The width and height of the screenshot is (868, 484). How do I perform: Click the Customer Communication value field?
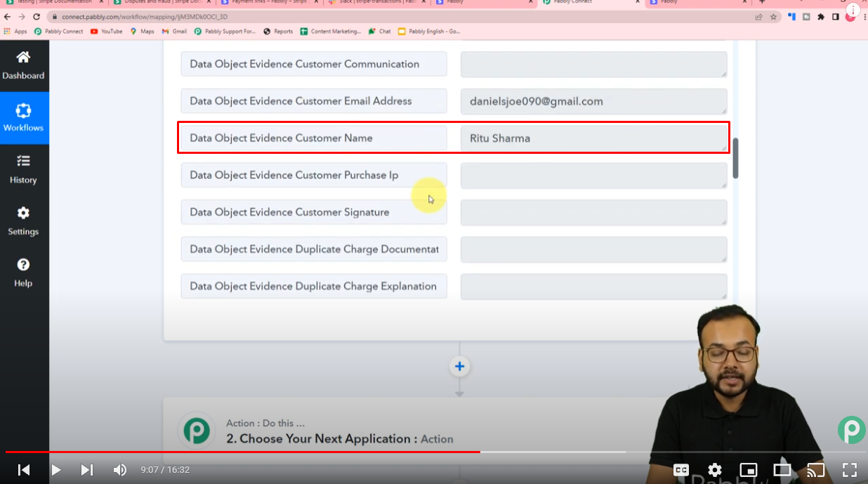click(x=593, y=64)
